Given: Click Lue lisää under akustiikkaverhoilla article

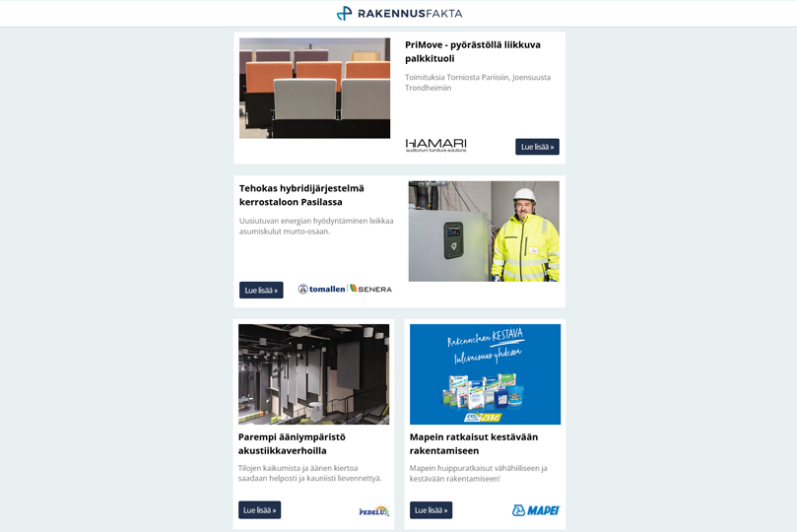Looking at the screenshot, I should 260,510.
